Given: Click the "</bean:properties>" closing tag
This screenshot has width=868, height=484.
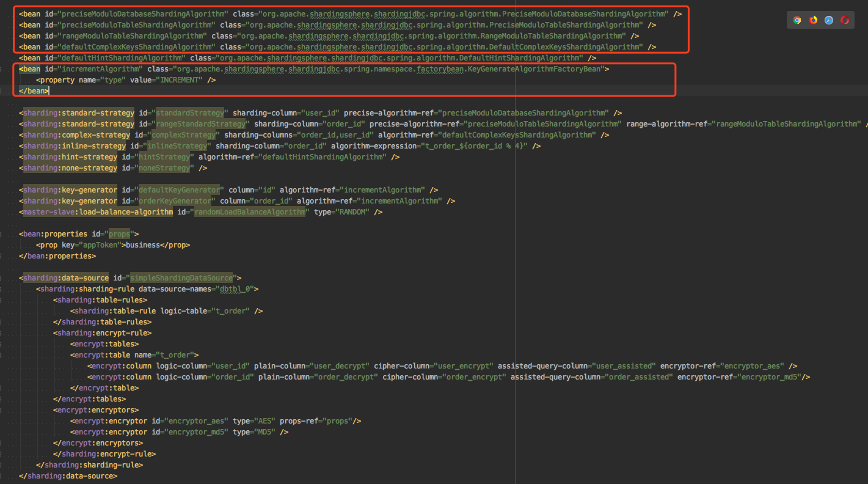Looking at the screenshot, I should pyautogui.click(x=57, y=256).
